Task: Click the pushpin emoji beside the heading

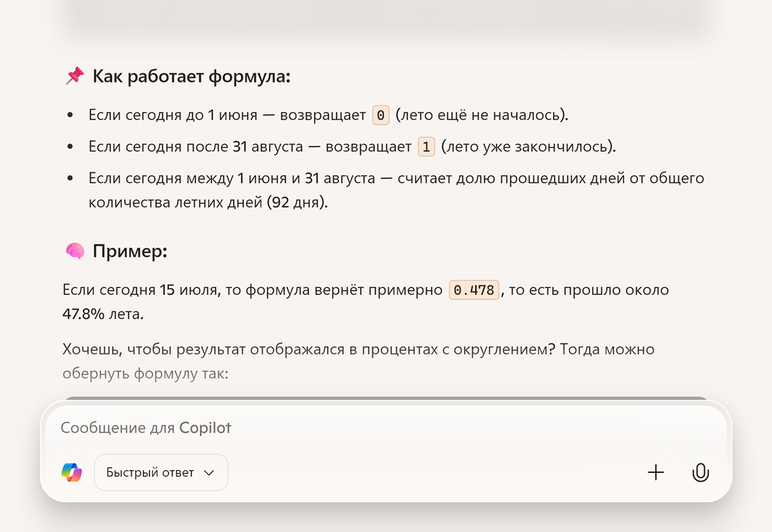Action: click(x=75, y=76)
